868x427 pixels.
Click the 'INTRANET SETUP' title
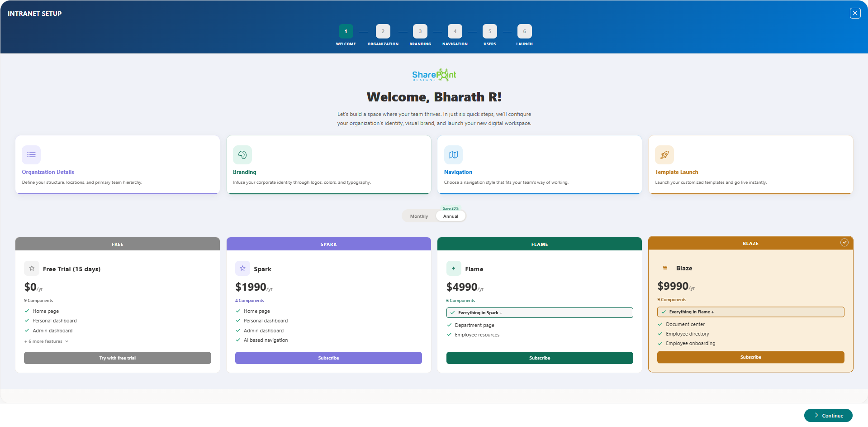point(35,14)
